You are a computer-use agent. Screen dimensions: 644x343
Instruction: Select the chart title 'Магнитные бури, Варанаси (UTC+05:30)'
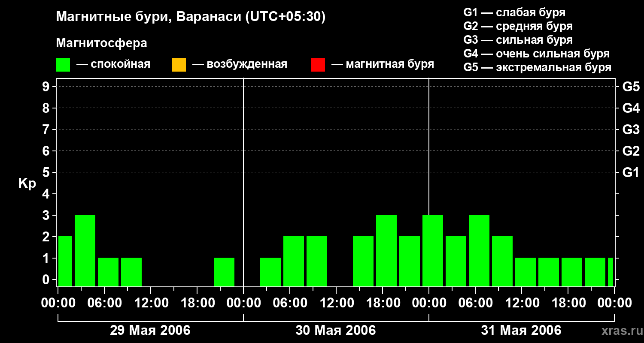(x=191, y=17)
